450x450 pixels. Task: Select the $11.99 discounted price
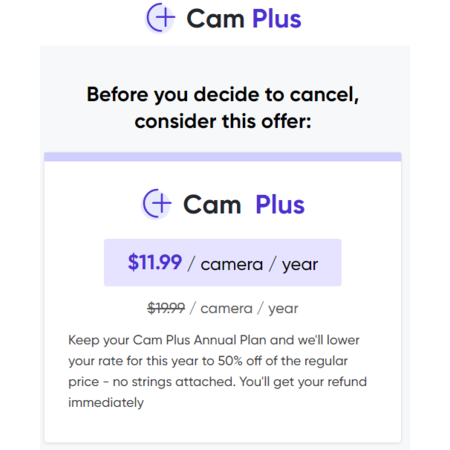tap(155, 262)
